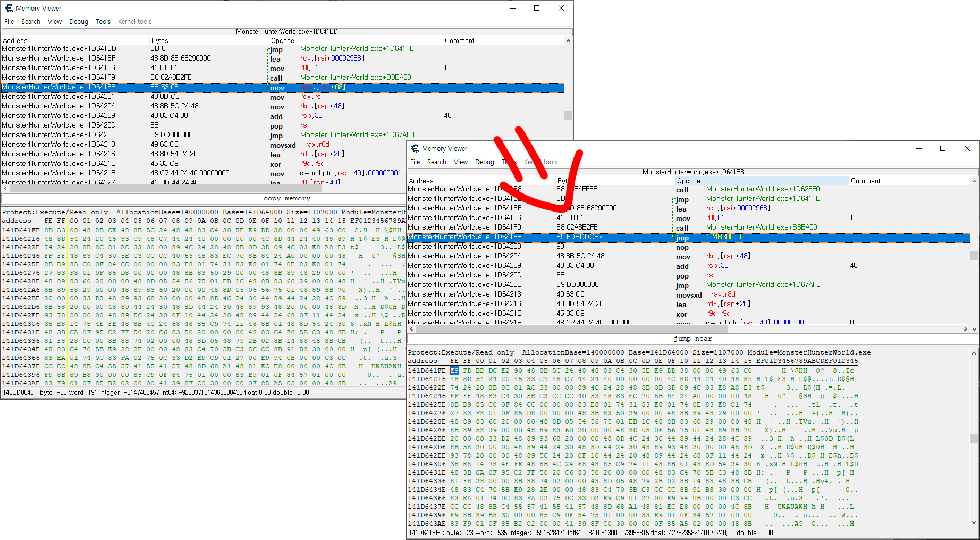This screenshot has width=980, height=540.
Task: Select the 'mov rcx,rsi' row at +1D64201 in the back window
Action: [282, 97]
